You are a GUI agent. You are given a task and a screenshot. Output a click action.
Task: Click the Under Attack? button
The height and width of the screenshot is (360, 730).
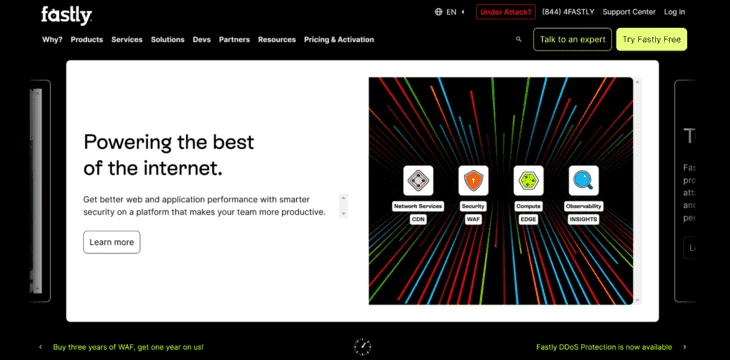506,12
